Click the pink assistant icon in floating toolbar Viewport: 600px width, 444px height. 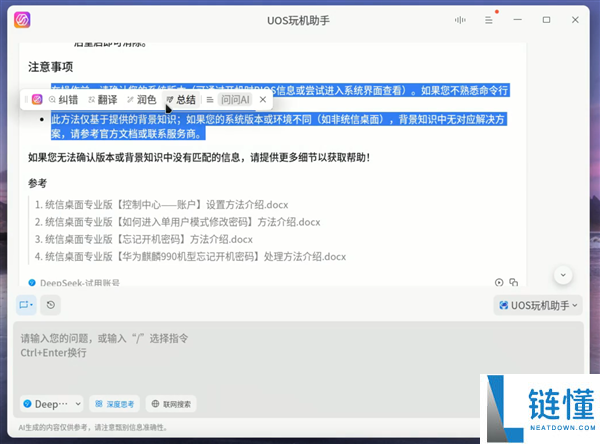[x=37, y=100]
